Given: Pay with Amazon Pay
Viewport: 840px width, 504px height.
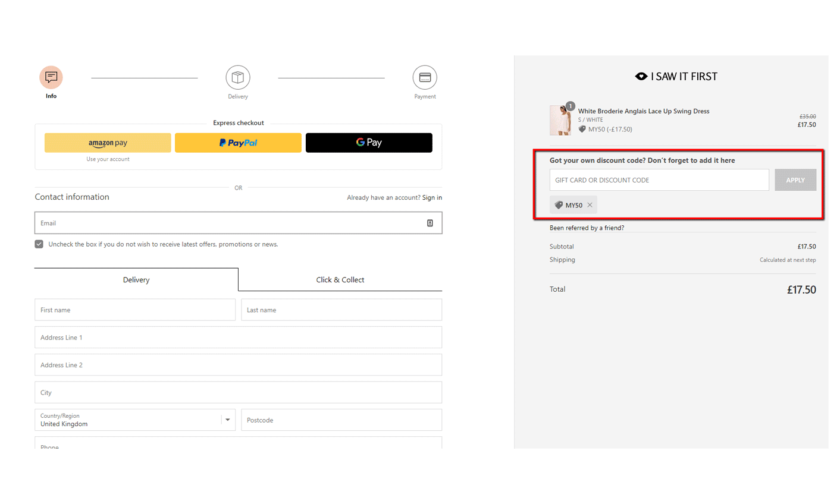Looking at the screenshot, I should click(108, 143).
